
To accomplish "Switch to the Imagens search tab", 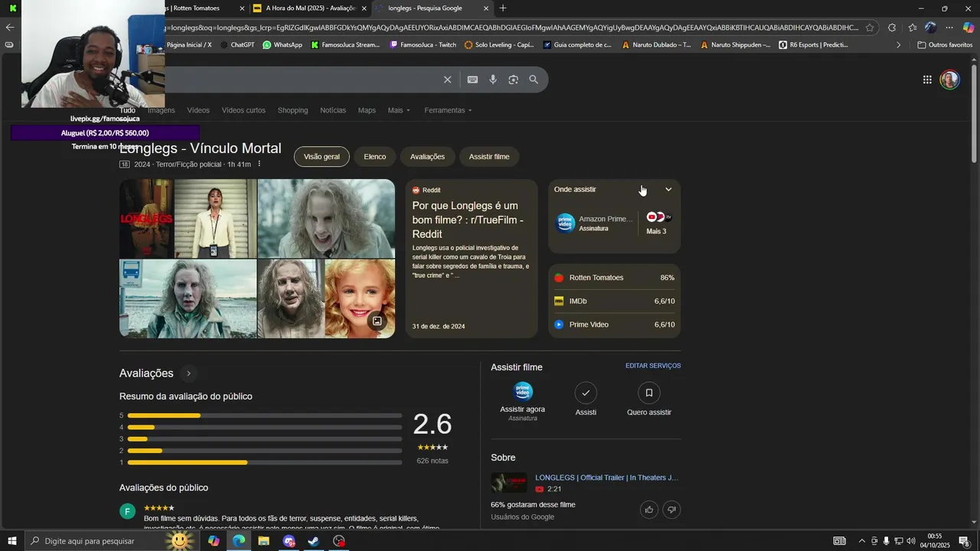I will click(162, 110).
